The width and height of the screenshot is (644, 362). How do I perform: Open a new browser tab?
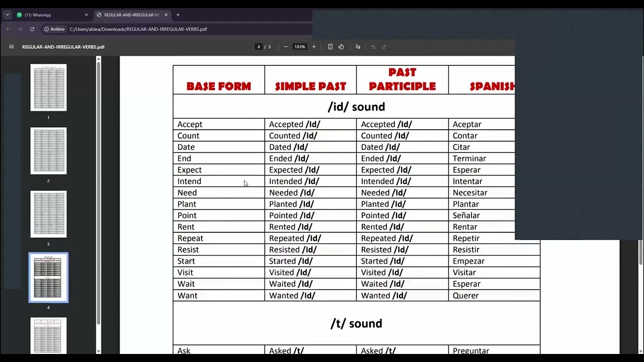tap(178, 15)
